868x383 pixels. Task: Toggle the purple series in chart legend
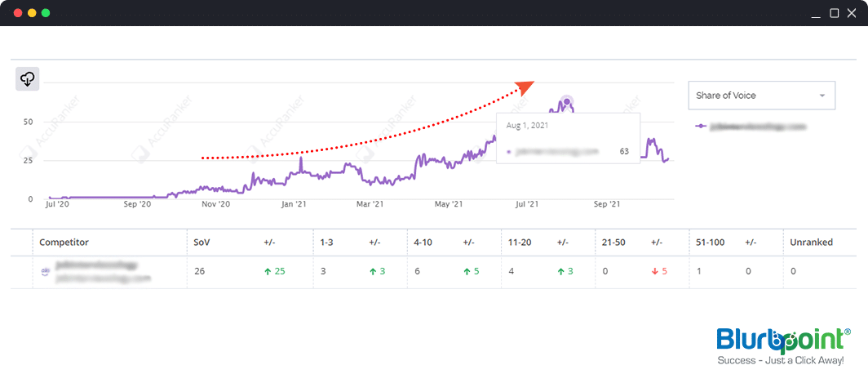(751, 127)
